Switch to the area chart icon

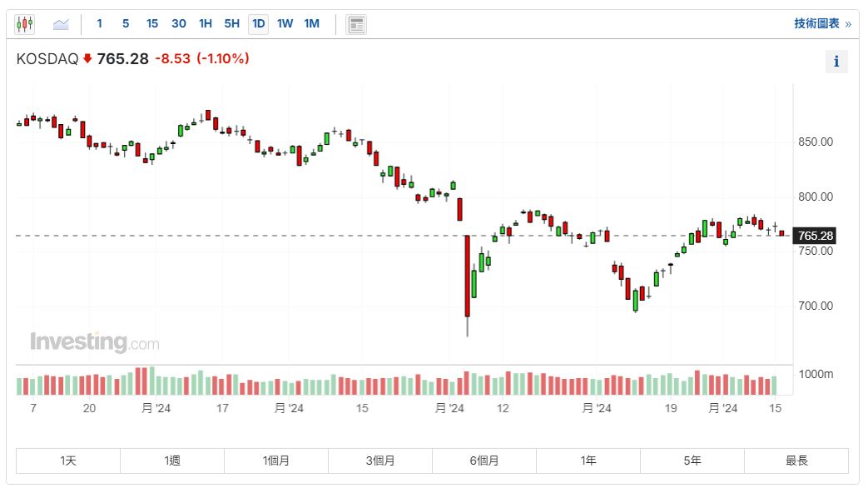[61, 24]
